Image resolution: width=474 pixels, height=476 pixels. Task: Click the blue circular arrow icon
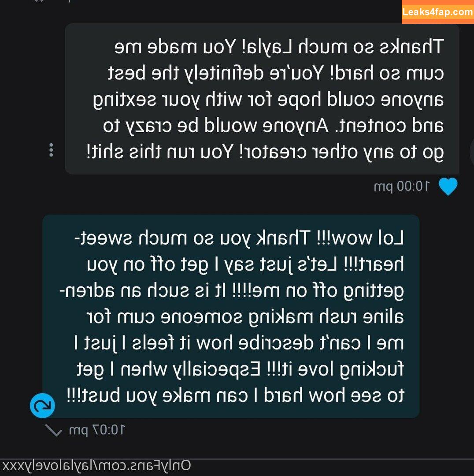point(42,405)
